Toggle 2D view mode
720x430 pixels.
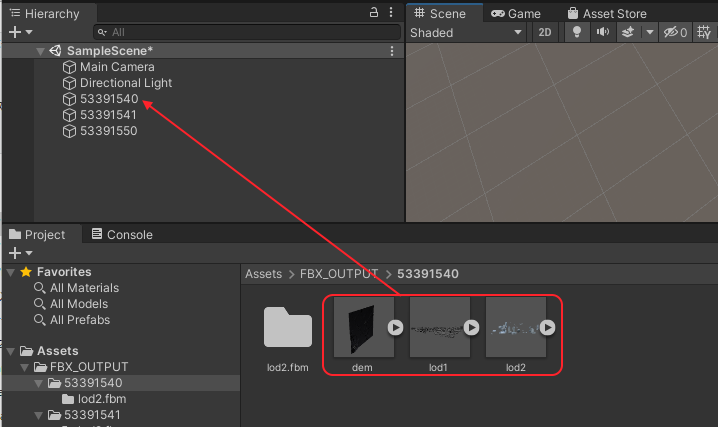point(545,33)
